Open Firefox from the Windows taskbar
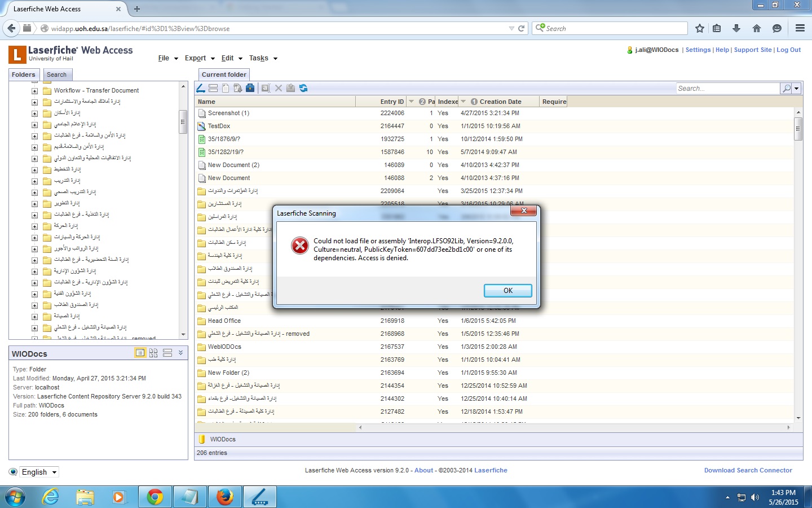812x508 pixels. point(224,497)
